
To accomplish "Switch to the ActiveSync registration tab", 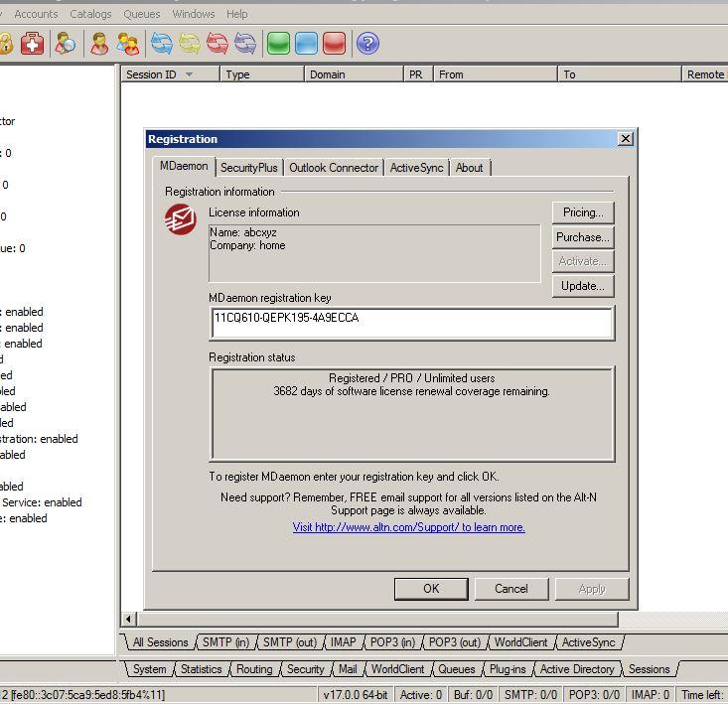I will [x=416, y=168].
